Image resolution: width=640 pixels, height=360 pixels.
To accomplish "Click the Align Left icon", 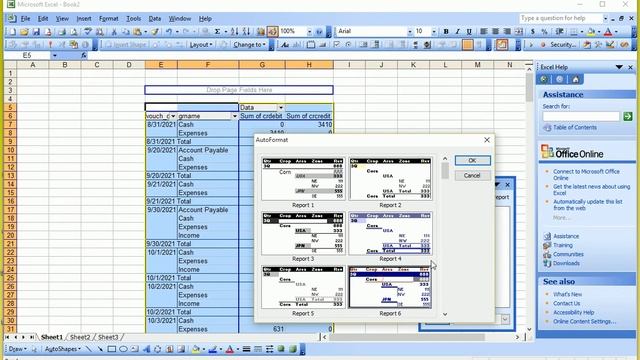I will (x=484, y=31).
